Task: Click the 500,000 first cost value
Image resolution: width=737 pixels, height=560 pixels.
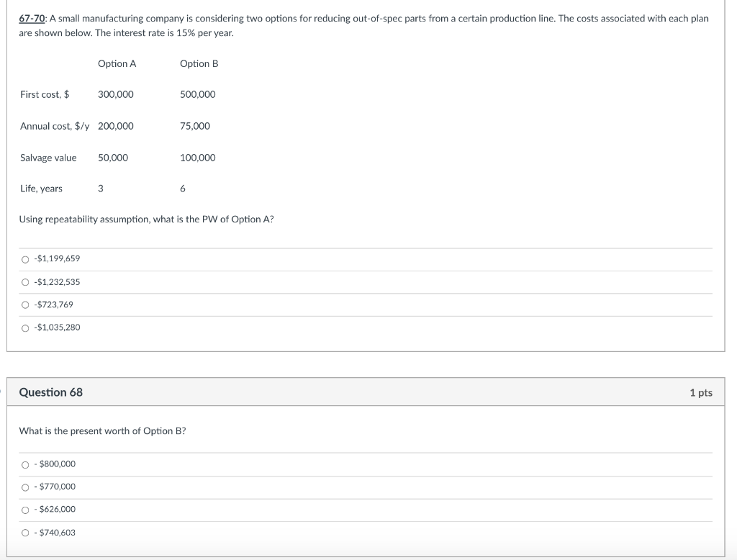Action: 198,94
